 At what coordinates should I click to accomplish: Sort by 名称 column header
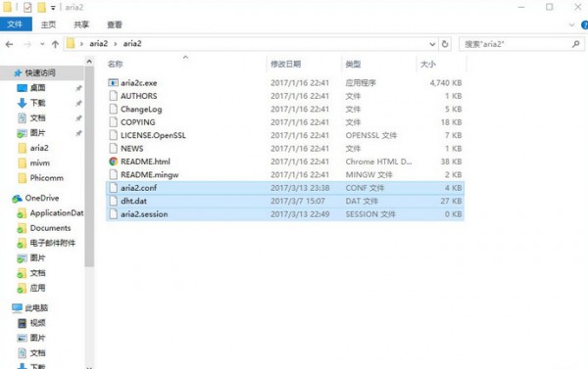[115, 64]
